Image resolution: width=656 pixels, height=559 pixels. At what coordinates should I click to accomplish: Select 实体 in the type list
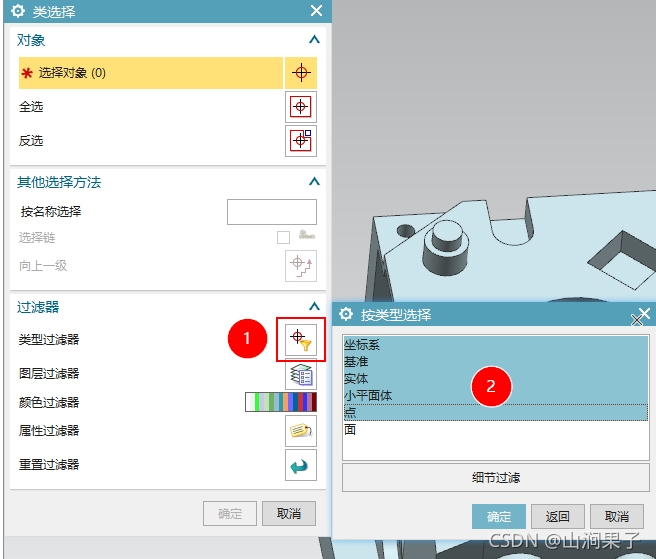click(x=496, y=379)
